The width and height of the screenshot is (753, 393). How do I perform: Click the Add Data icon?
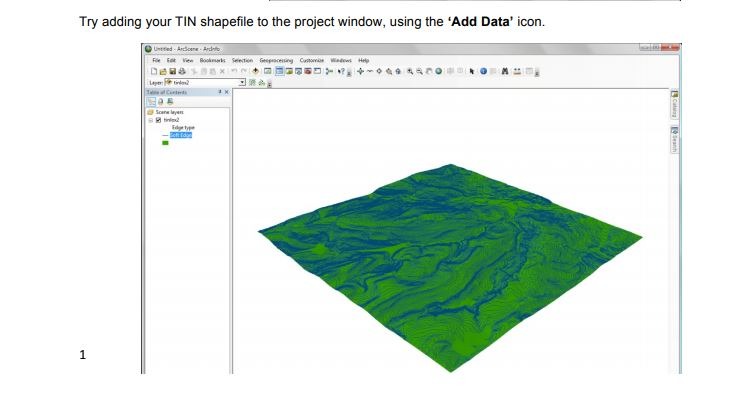255,71
